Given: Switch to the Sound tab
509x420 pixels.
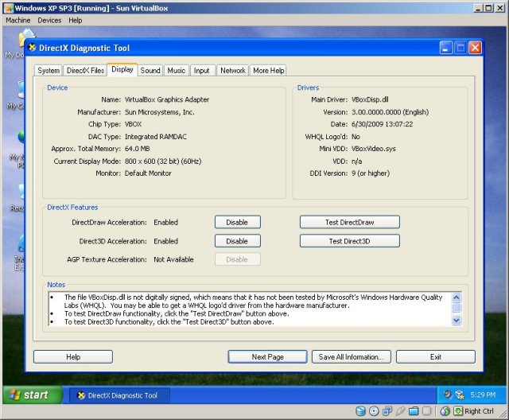Looking at the screenshot, I should click(150, 71).
